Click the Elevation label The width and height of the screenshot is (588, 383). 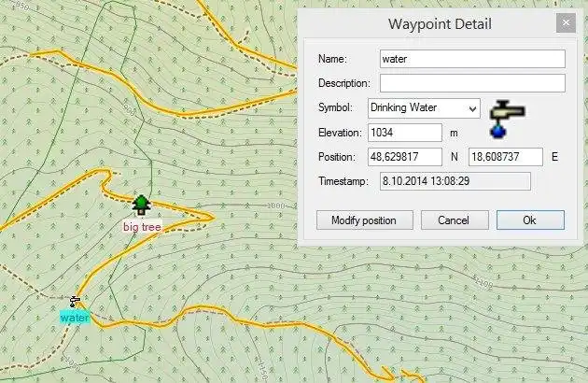(340, 133)
